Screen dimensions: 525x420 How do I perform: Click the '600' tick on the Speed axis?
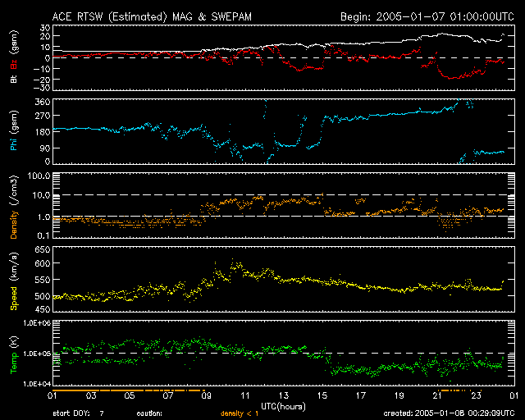pos(43,263)
